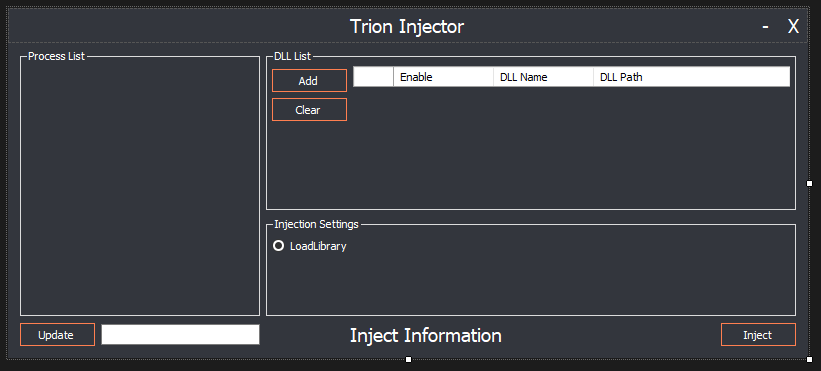Minimize the Trion Injector window
Image resolution: width=821 pixels, height=371 pixels.
[765, 26]
